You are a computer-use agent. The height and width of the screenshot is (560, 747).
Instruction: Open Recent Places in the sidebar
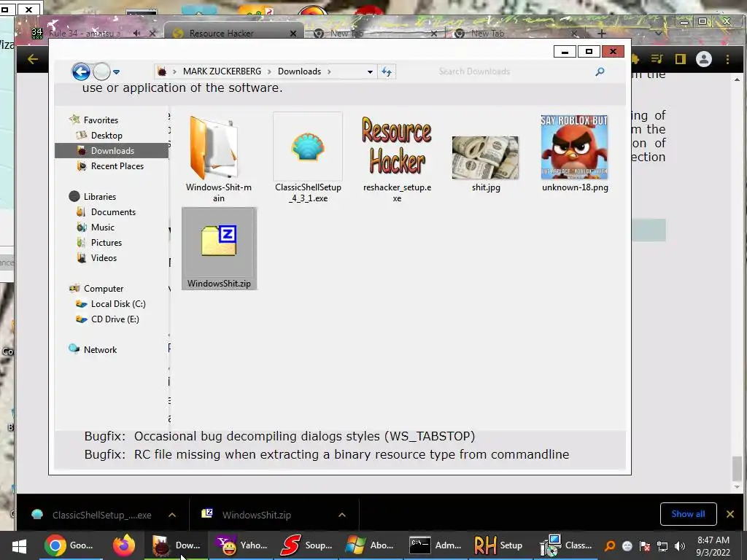click(x=117, y=166)
